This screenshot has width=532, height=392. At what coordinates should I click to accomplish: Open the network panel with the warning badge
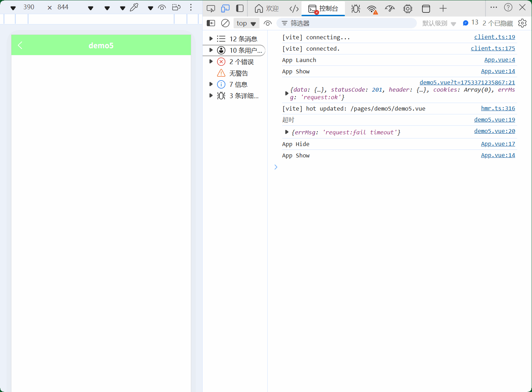coord(372,8)
